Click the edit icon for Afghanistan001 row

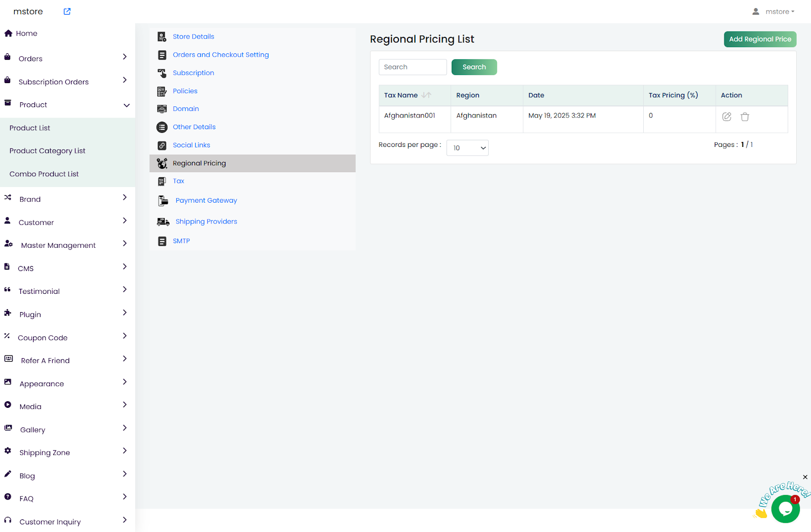(x=726, y=117)
